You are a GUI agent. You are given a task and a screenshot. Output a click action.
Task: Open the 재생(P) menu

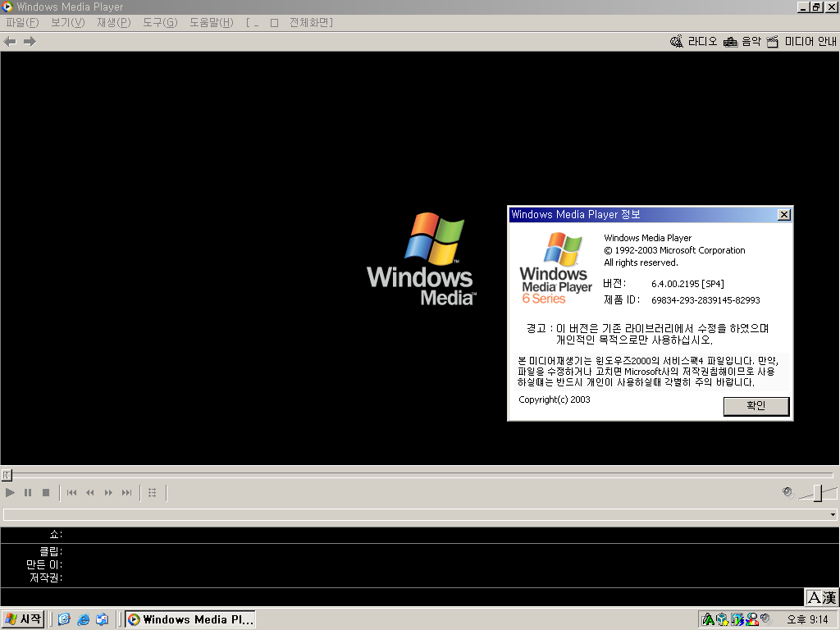(113, 22)
